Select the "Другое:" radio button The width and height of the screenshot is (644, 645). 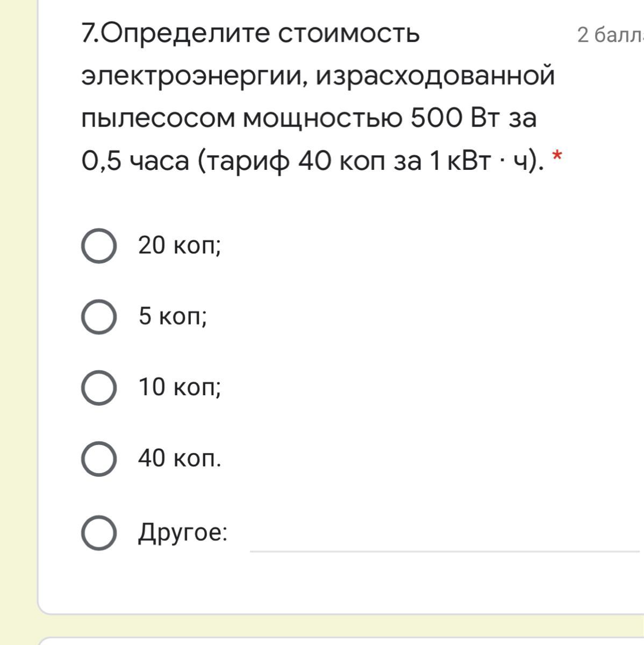pyautogui.click(x=99, y=533)
